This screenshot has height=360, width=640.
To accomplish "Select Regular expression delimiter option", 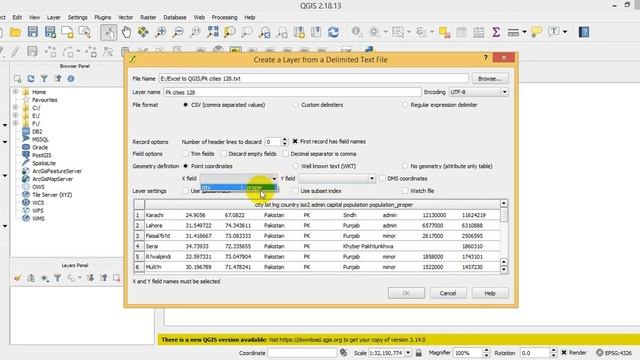I will coord(405,105).
